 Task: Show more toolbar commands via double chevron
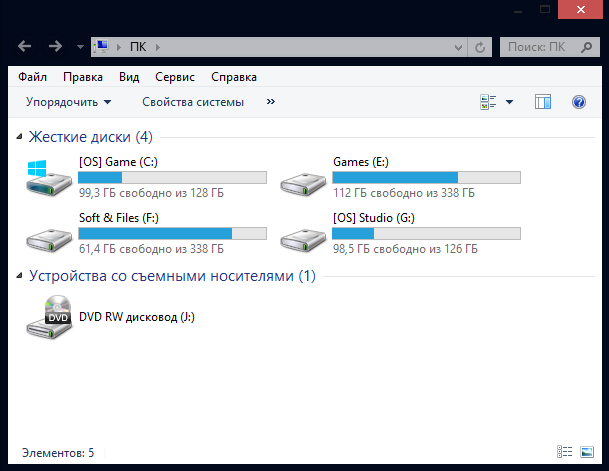(270, 102)
